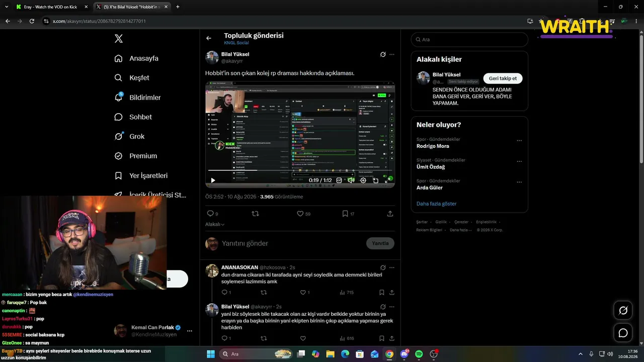
Task: Expand video to fullscreen
Action: point(387,180)
